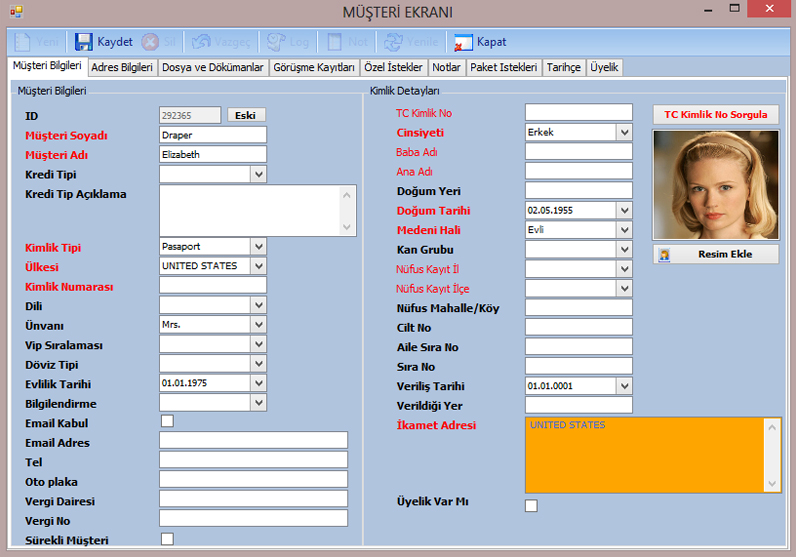Click the Vergi No input field
Screen dimensions: 796x557
tap(253, 518)
